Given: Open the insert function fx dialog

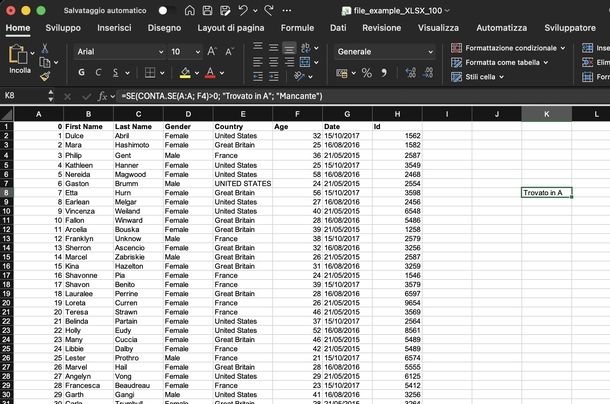Looking at the screenshot, I should [102, 96].
